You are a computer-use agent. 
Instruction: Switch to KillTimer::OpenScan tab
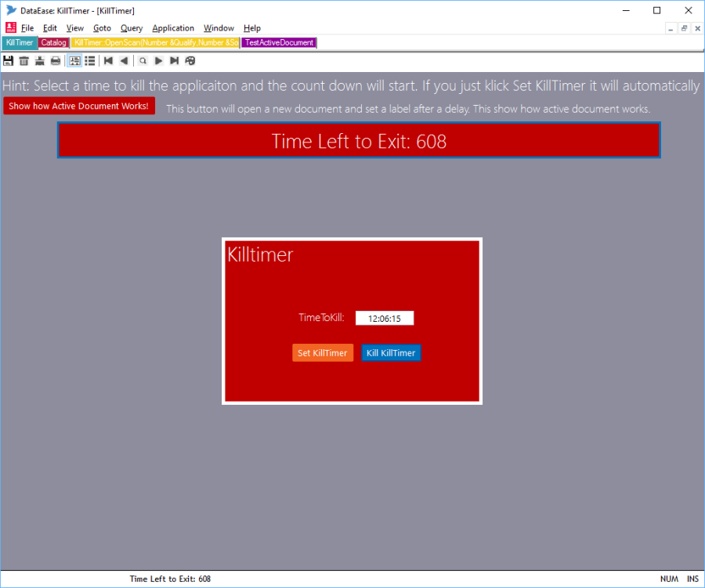(x=156, y=43)
